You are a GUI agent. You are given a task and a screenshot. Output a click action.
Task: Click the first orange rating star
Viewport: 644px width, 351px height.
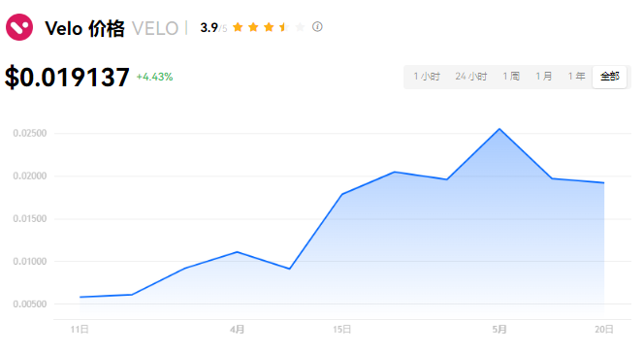238,27
